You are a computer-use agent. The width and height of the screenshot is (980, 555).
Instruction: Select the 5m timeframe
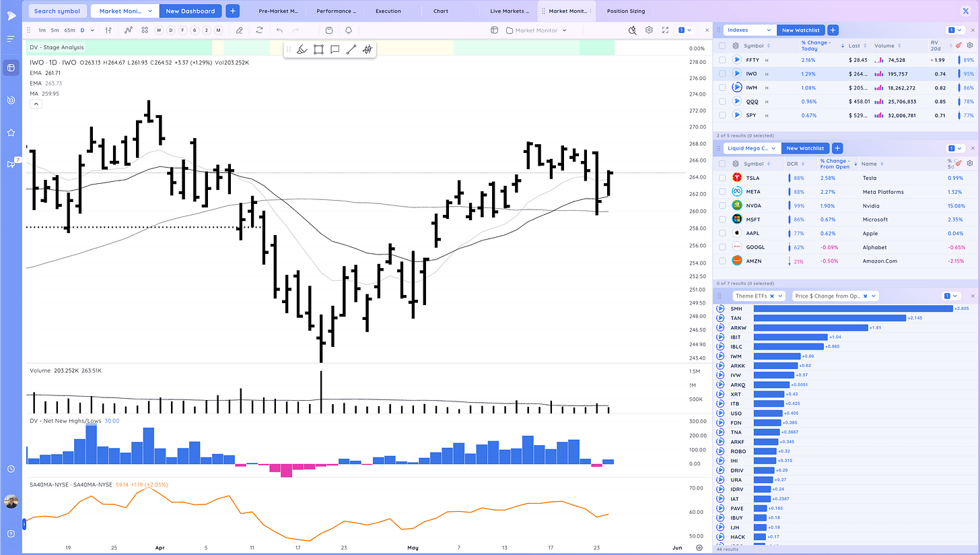[55, 30]
